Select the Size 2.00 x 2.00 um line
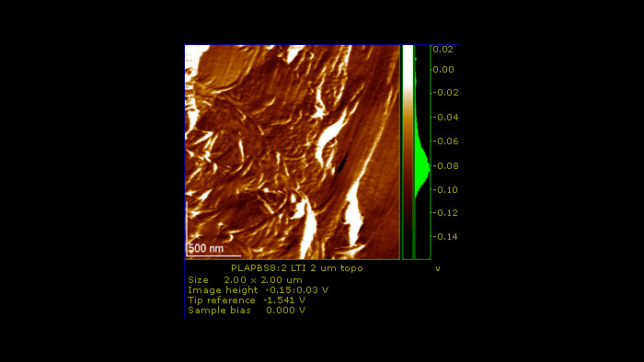This screenshot has height=362, width=644. (x=246, y=280)
